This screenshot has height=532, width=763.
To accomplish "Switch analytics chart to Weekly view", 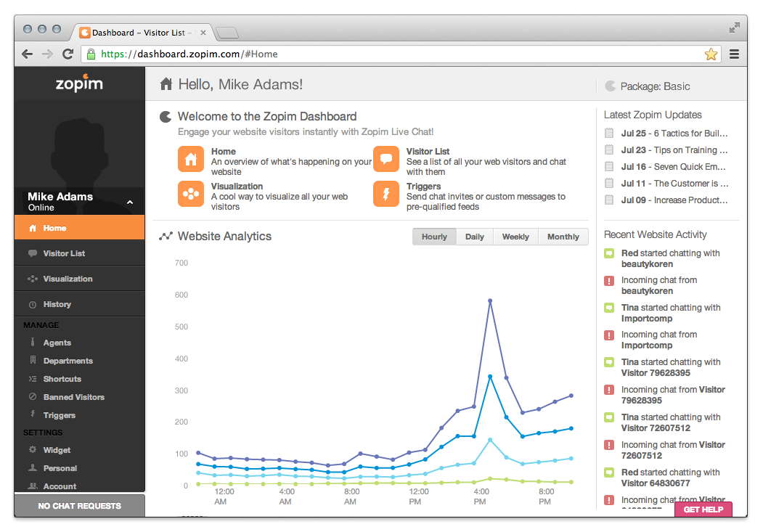I will tap(515, 237).
